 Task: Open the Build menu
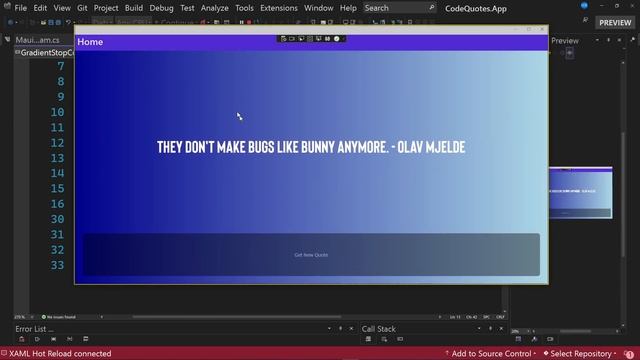coord(134,8)
